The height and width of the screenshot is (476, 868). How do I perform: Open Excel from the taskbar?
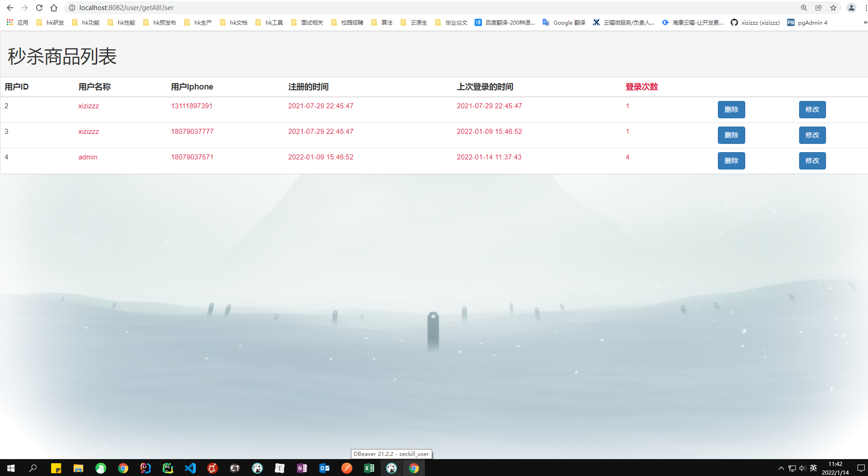(369, 468)
